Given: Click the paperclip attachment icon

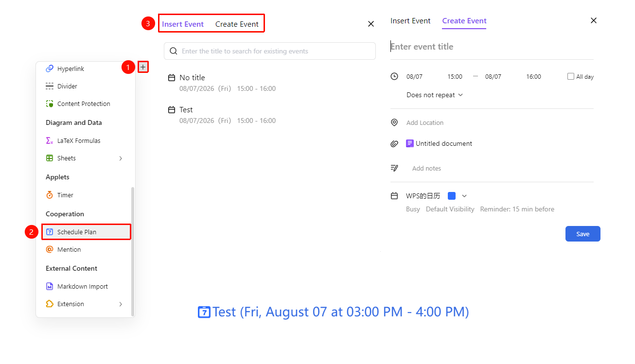Looking at the screenshot, I should [x=394, y=144].
